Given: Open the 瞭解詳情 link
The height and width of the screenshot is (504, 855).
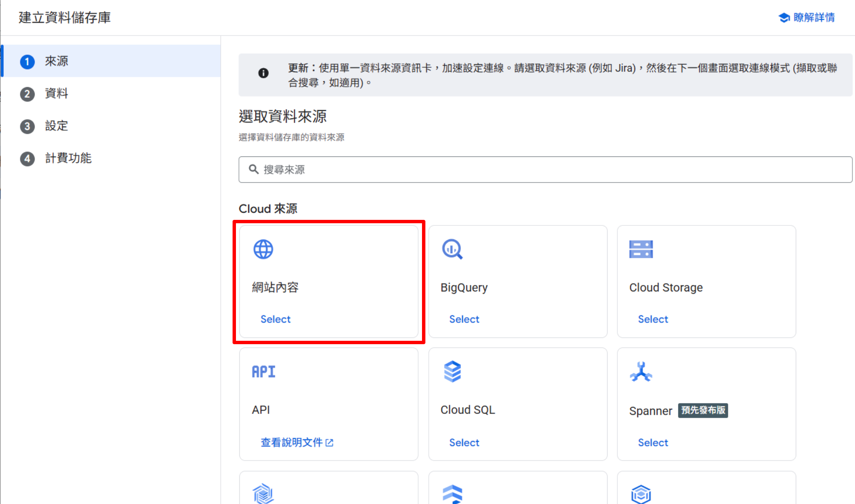Looking at the screenshot, I should pyautogui.click(x=806, y=18).
